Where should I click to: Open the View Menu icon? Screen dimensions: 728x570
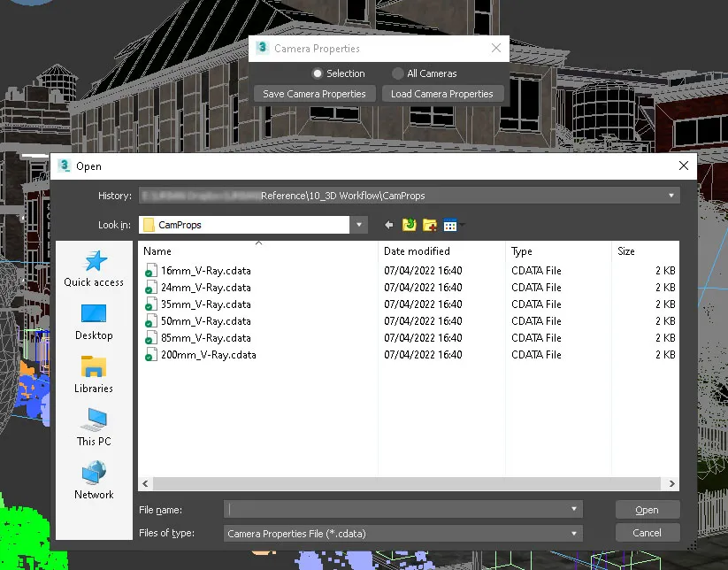coord(450,226)
